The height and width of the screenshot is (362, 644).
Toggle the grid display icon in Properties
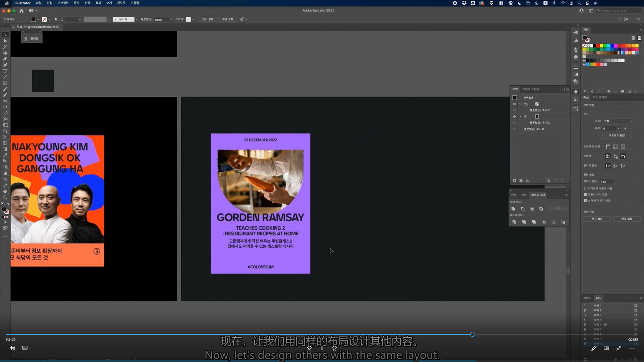pos(615,146)
